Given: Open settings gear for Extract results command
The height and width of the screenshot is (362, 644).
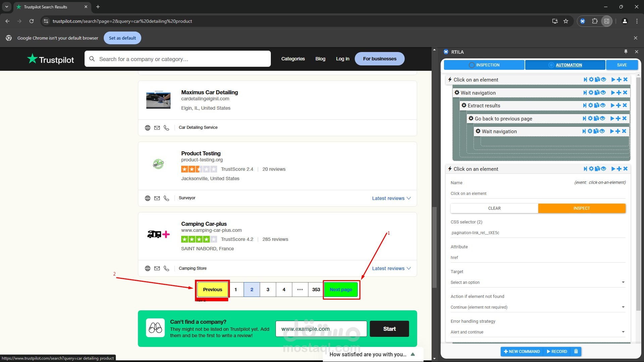Looking at the screenshot, I should (x=591, y=105).
